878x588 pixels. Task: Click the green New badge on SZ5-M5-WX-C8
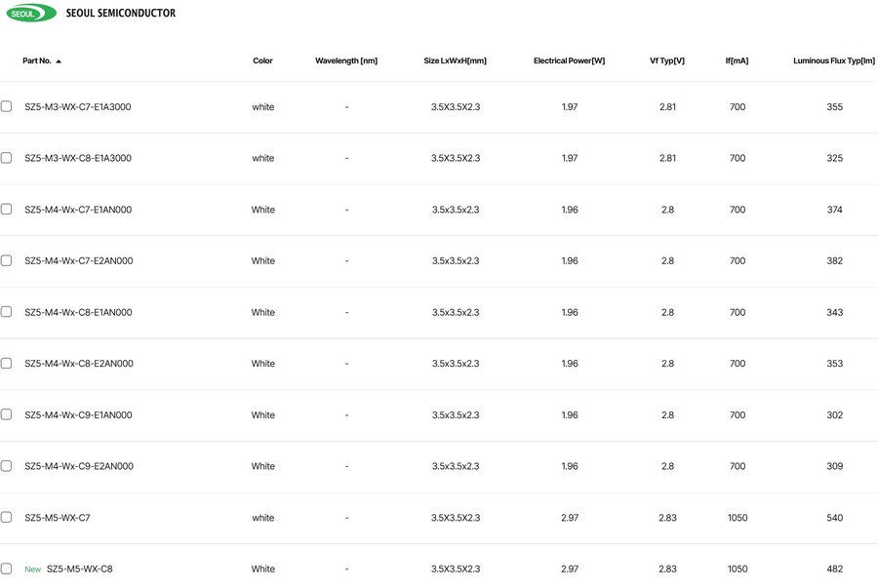[x=32, y=568]
